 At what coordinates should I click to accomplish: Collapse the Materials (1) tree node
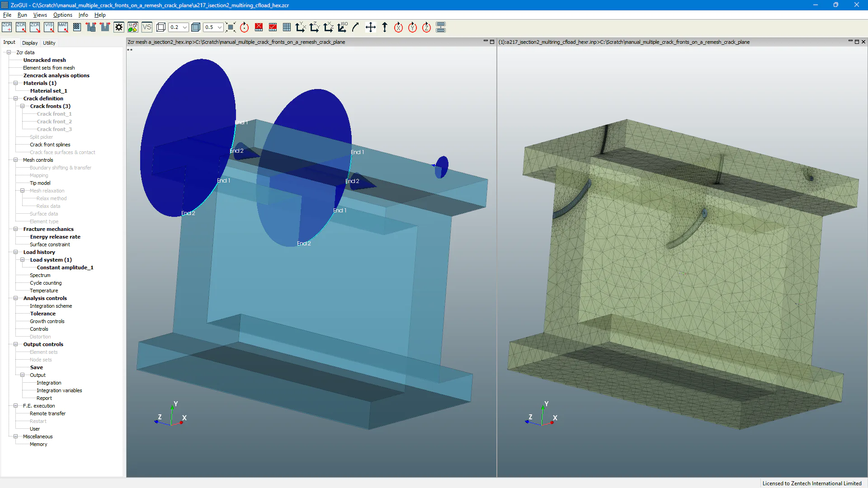15,83
